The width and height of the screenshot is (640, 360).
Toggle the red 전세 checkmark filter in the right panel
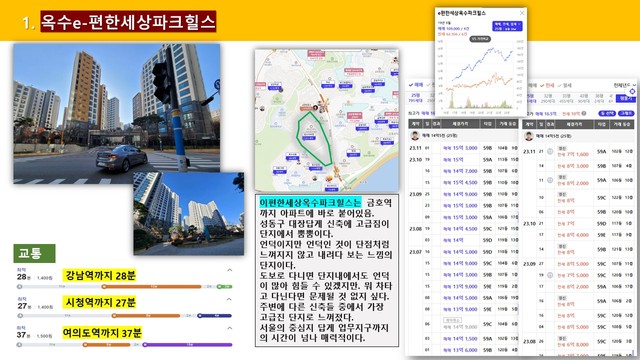click(x=547, y=85)
